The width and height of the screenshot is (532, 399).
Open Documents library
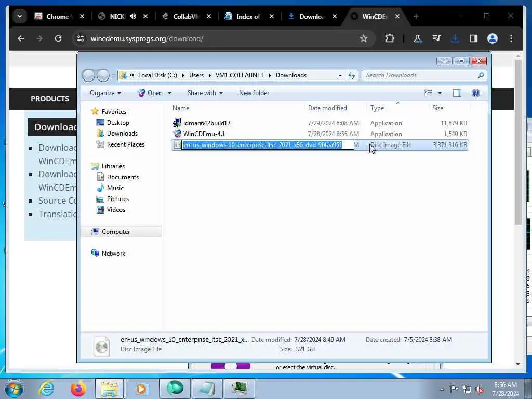123,177
